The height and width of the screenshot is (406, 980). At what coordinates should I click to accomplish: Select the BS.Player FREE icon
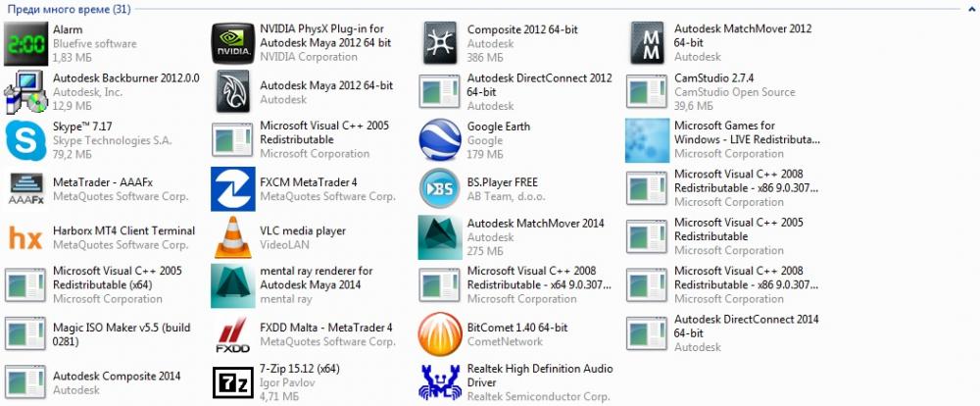coord(440,189)
